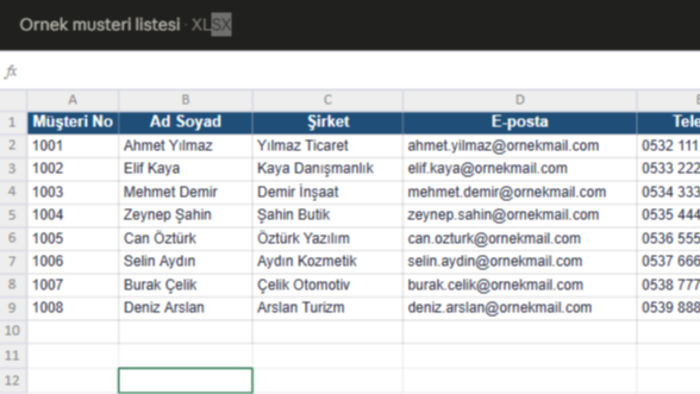Click selin.aydin@ornekmail.com cell
The image size is (700, 394).
tap(520, 261)
